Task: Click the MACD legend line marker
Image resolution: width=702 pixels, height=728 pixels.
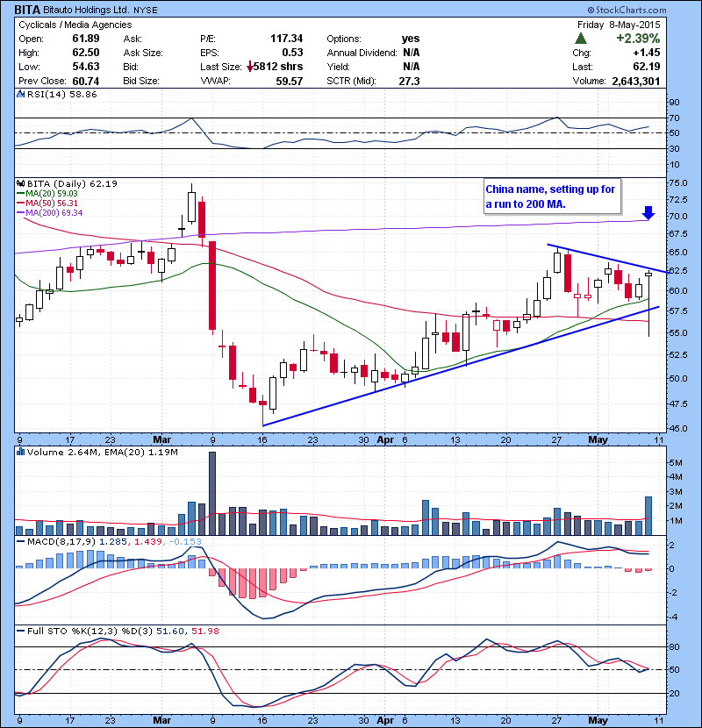Action: coord(20,541)
